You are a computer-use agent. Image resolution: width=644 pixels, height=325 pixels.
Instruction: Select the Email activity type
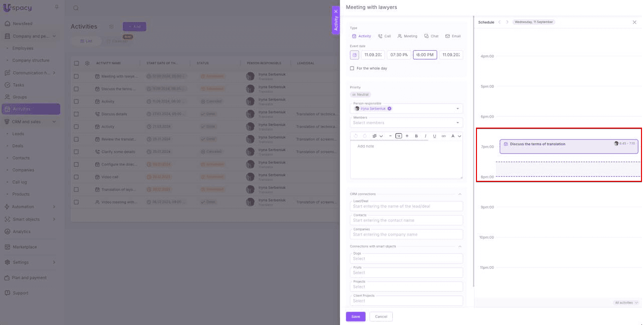pyautogui.click(x=453, y=36)
